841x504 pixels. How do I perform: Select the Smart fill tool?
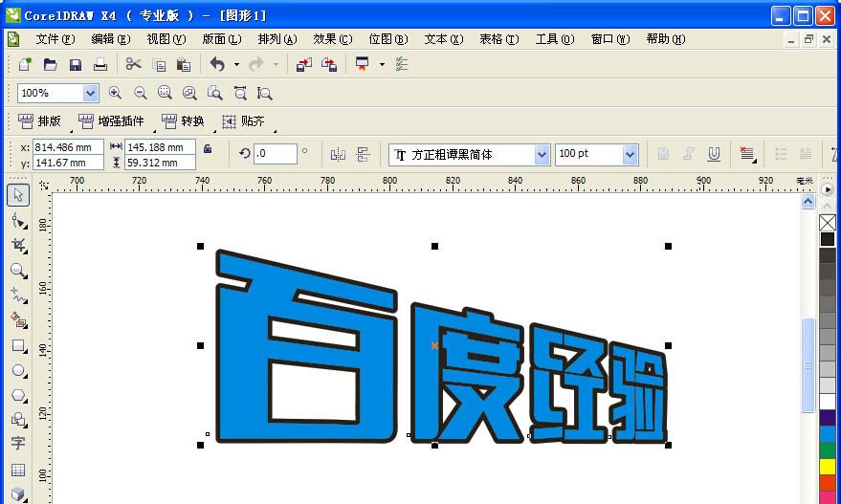click(18, 320)
